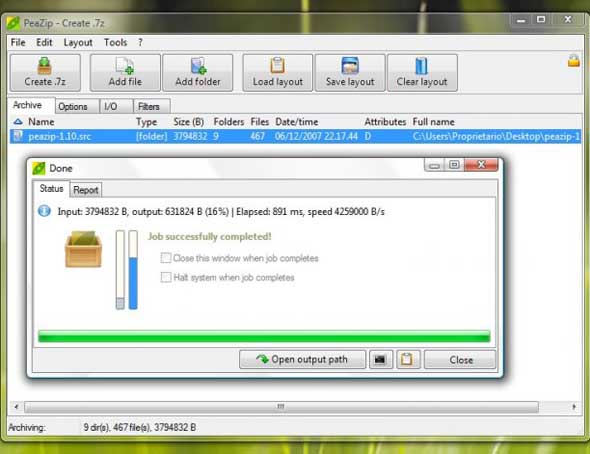Screen dimensions: 590x454
Task: Click the folder icon of peazip-1.10.src row
Action: point(18,136)
